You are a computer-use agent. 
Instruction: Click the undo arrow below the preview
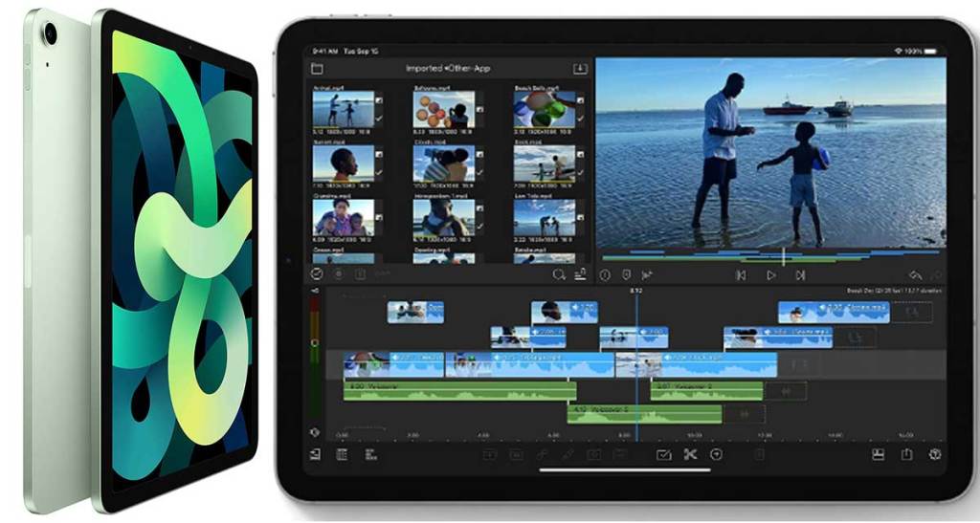click(x=914, y=274)
